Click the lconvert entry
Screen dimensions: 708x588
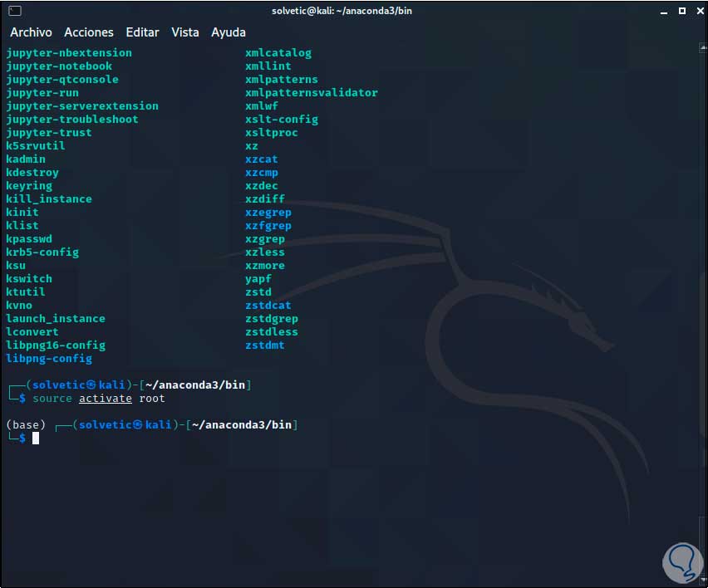pyautogui.click(x=32, y=332)
